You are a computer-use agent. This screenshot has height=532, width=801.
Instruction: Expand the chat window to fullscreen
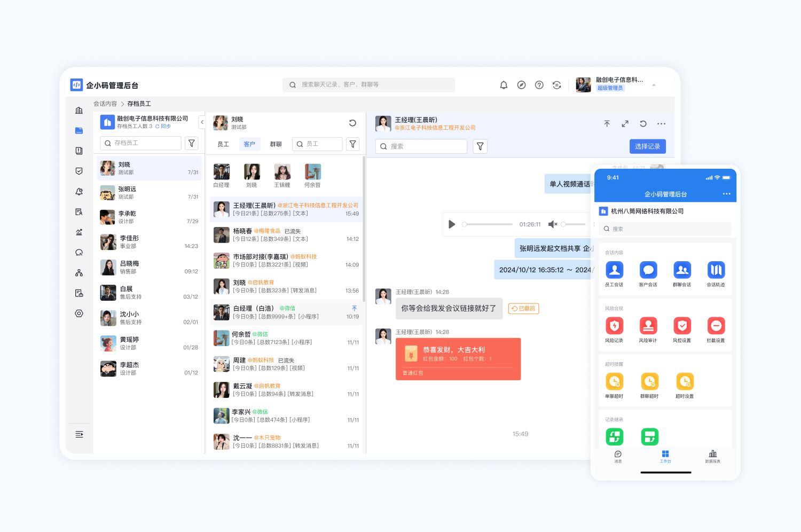tap(625, 124)
